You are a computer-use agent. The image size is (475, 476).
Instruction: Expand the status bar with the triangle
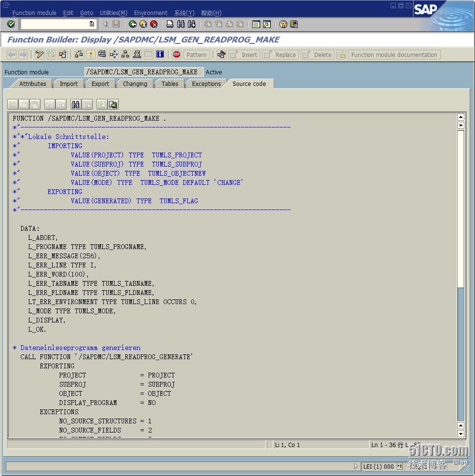356,466
